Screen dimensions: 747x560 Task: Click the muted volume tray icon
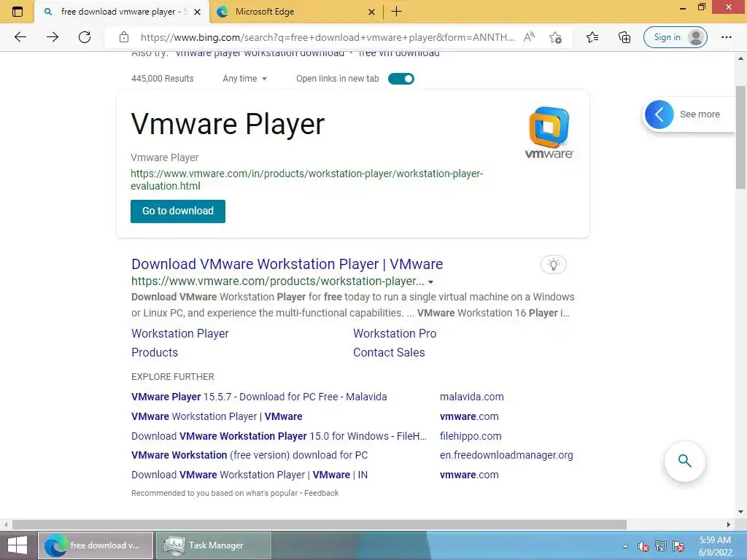pos(643,546)
